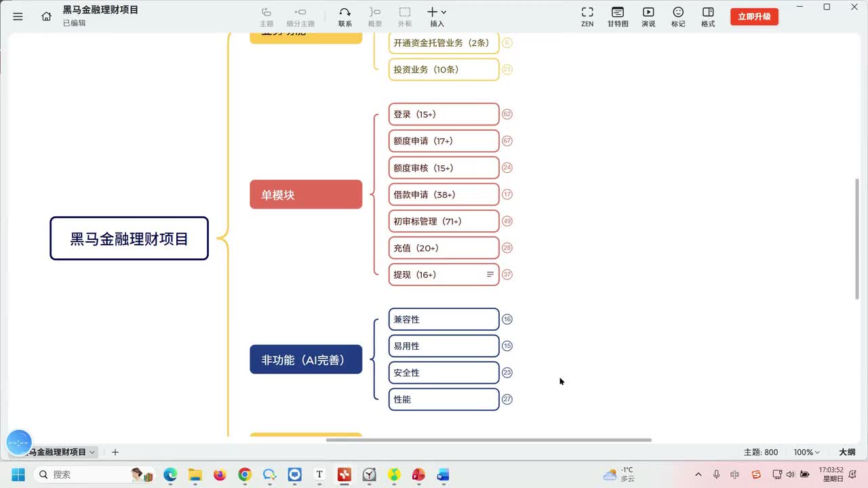Open the Marker (标记) panel
Image resolution: width=868 pixels, height=488 pixels.
(678, 17)
